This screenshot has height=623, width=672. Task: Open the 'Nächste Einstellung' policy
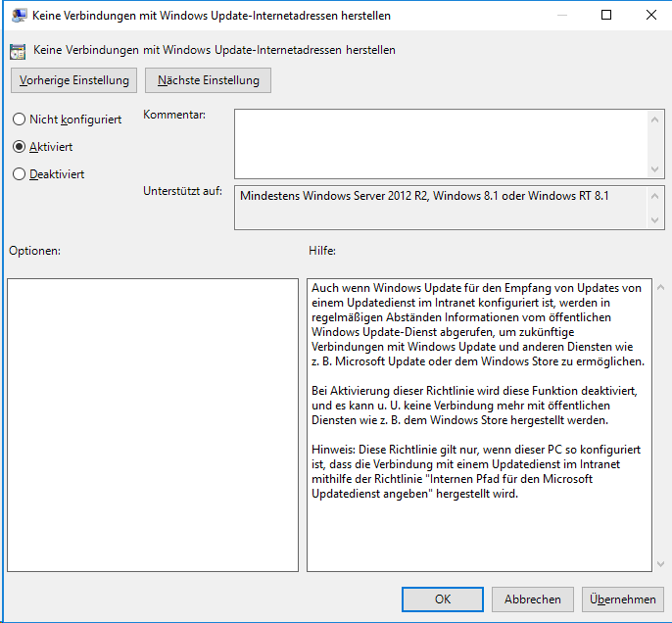click(208, 80)
